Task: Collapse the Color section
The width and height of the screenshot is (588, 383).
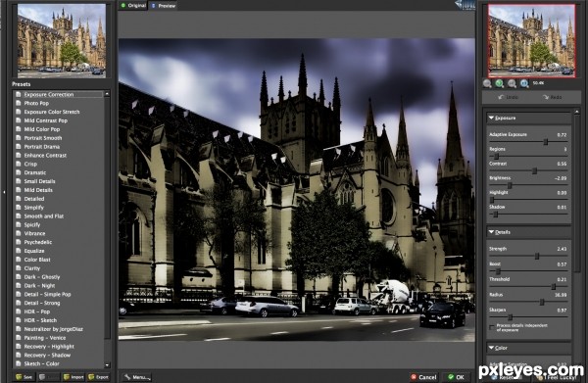Action: [x=491, y=348]
